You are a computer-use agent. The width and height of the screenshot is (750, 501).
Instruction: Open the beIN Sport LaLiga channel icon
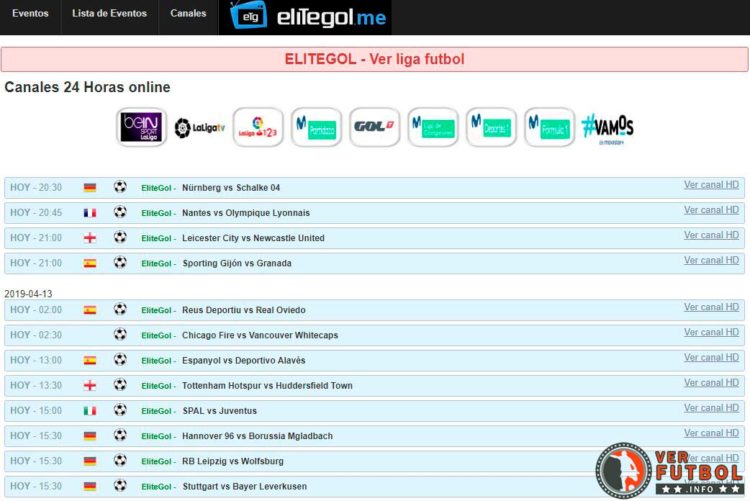point(141,127)
